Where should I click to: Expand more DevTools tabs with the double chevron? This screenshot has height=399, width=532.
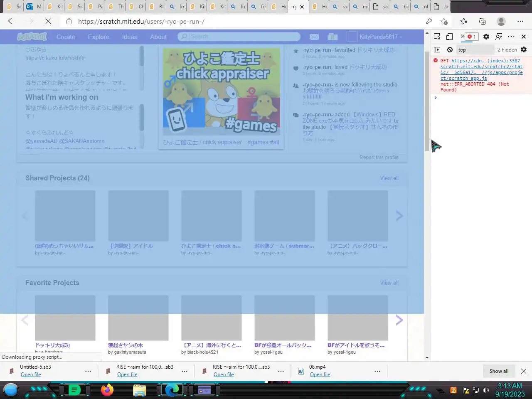462,37
